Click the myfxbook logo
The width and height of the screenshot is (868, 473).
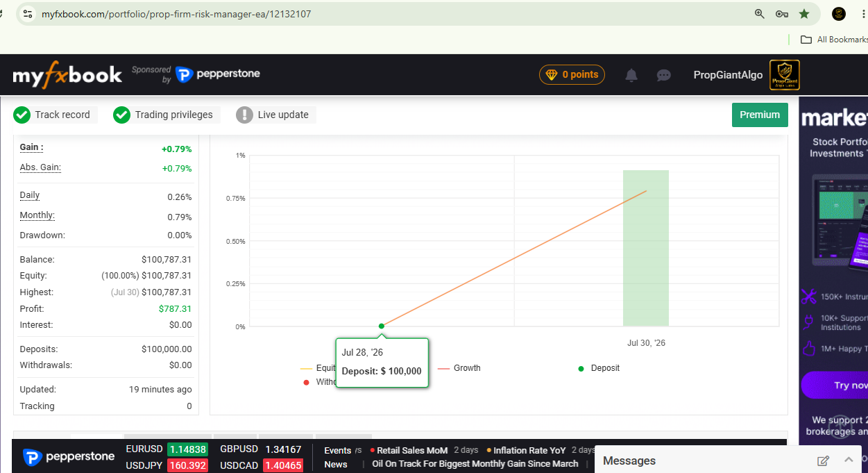(67, 74)
